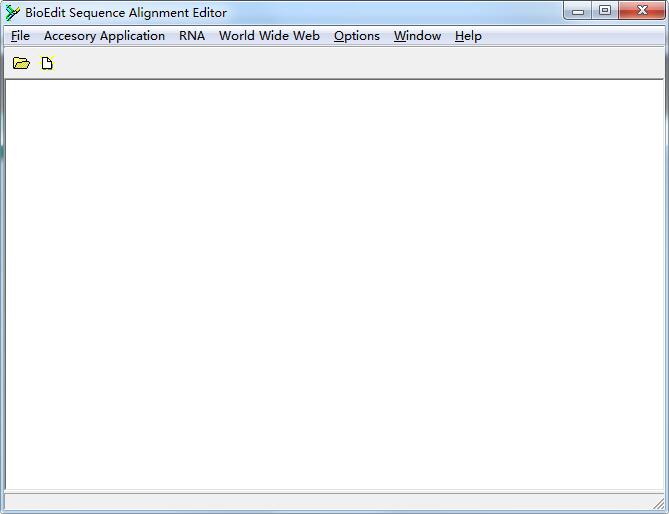
Task: Click the title bar text "BioEdit Sequence Alignment Editor"
Action: click(x=126, y=13)
